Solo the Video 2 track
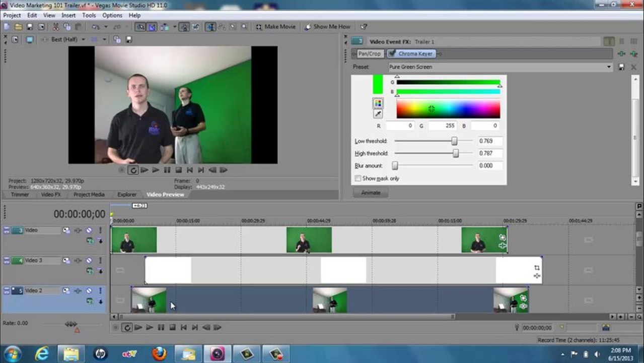This screenshot has width=644, height=363. [100, 291]
